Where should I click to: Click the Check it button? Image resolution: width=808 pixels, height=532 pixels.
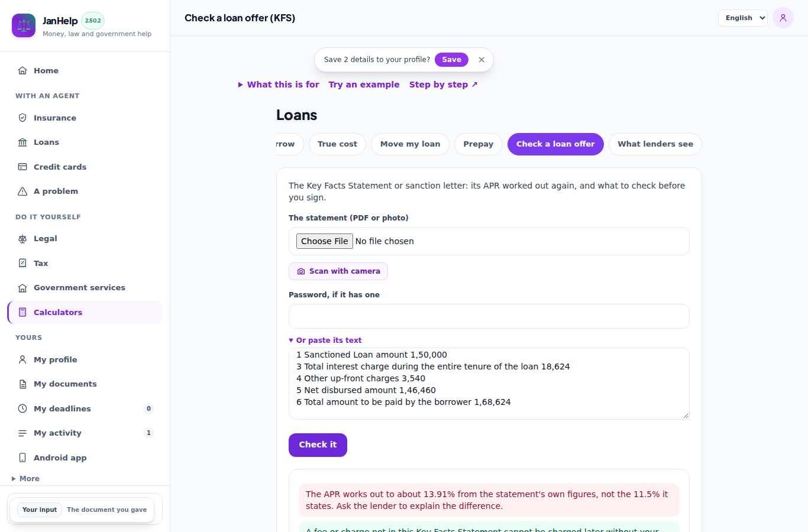[318, 445]
